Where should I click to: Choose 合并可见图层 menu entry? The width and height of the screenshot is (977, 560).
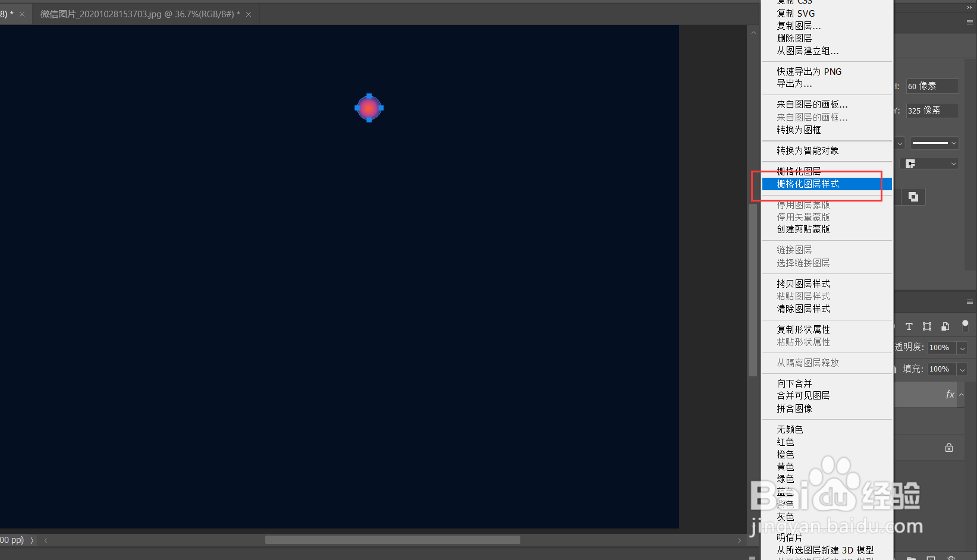(x=803, y=396)
